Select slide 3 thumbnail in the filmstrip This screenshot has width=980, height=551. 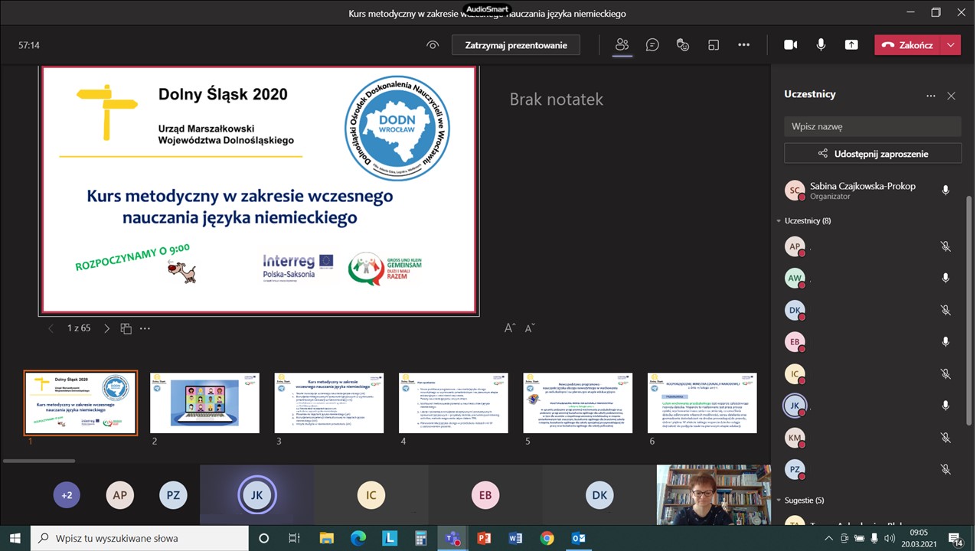(329, 403)
